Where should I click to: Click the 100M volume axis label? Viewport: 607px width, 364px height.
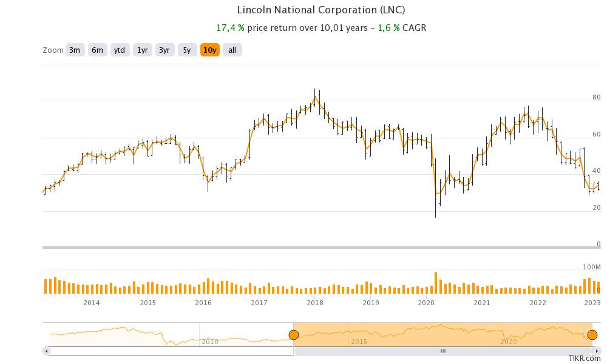[592, 267]
